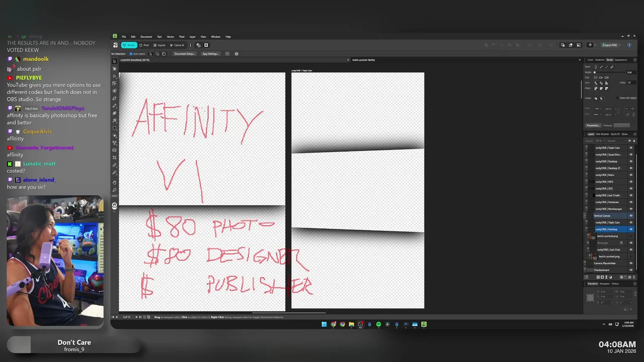This screenshot has height=362, width=644.
Task: Switch to the Swatches tab
Action: [600, 60]
